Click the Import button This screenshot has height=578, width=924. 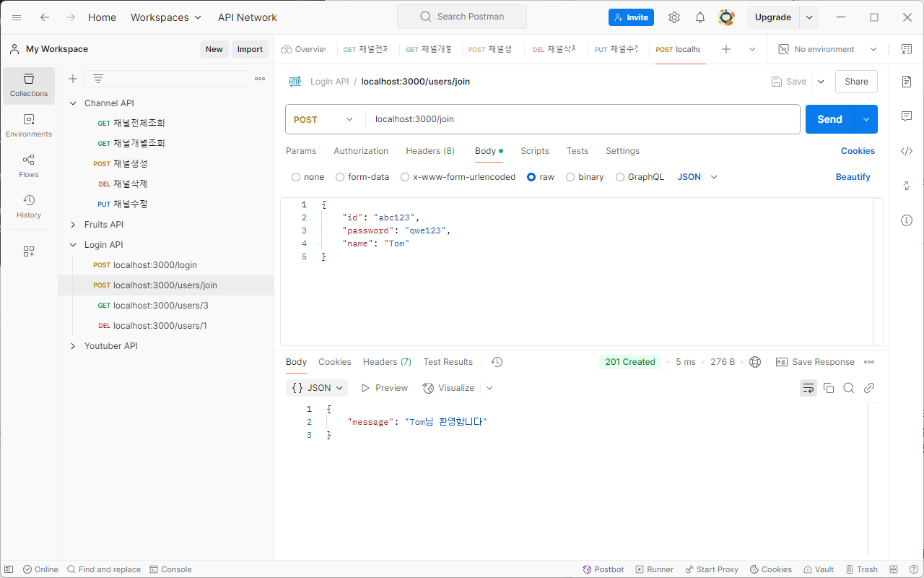tap(250, 49)
